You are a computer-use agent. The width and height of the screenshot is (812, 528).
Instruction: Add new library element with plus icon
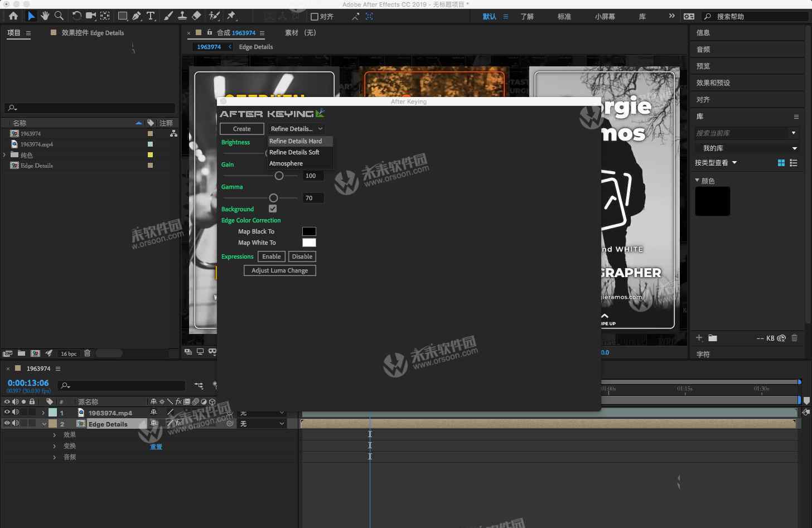pyautogui.click(x=699, y=338)
